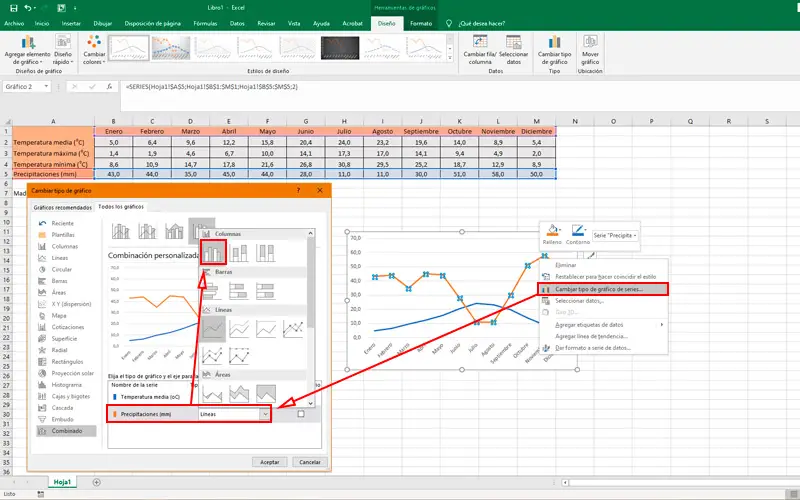Click the Hoja1 sheet tab

(62, 482)
